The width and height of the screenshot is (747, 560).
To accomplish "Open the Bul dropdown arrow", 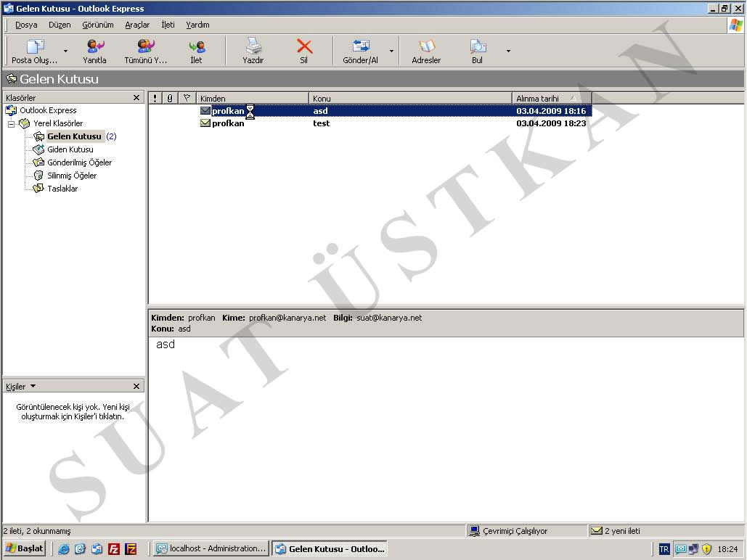I will (508, 51).
